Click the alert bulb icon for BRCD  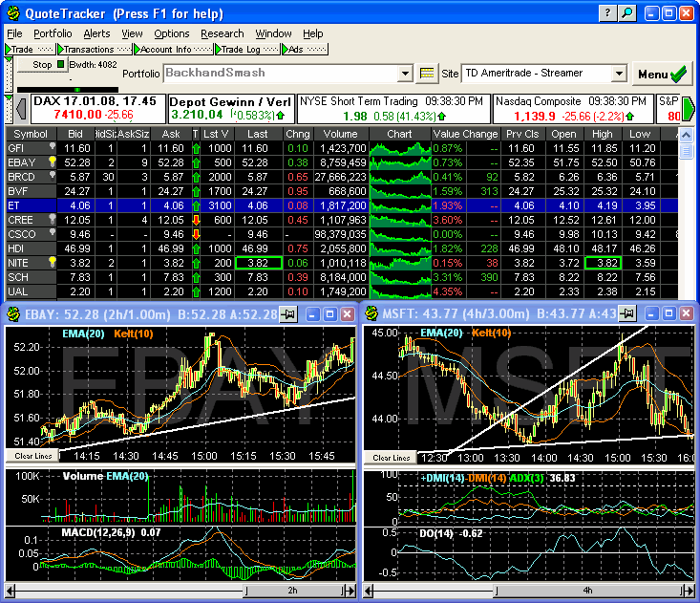tap(53, 175)
